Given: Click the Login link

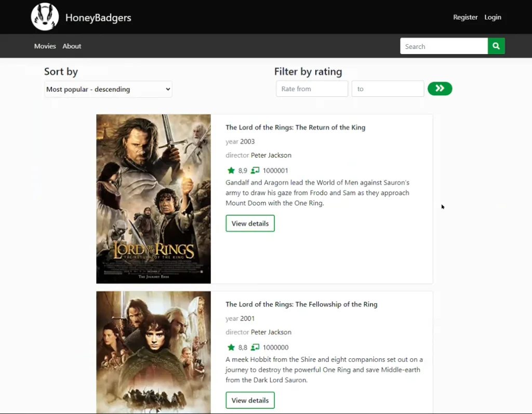Looking at the screenshot, I should click(493, 17).
